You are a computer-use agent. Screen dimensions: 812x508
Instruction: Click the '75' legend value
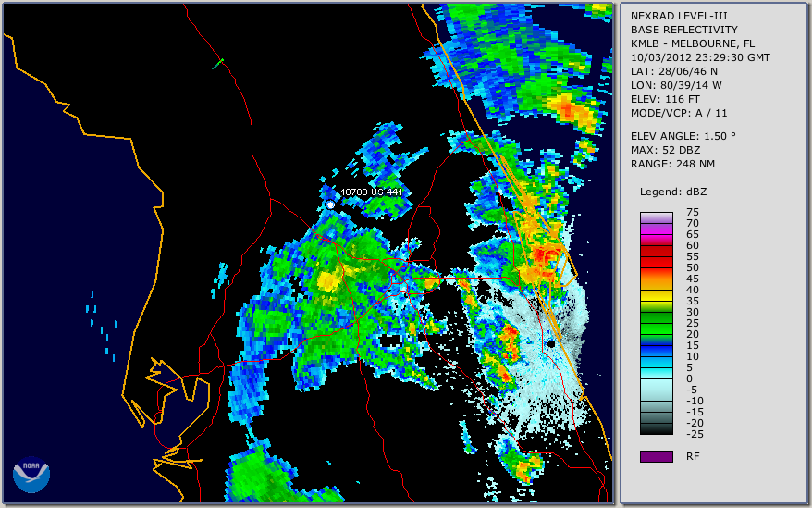click(693, 212)
